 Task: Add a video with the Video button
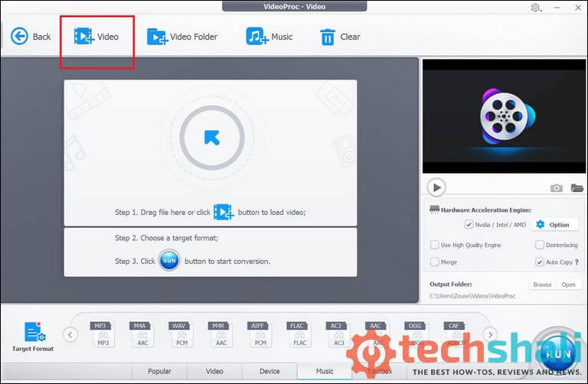96,37
